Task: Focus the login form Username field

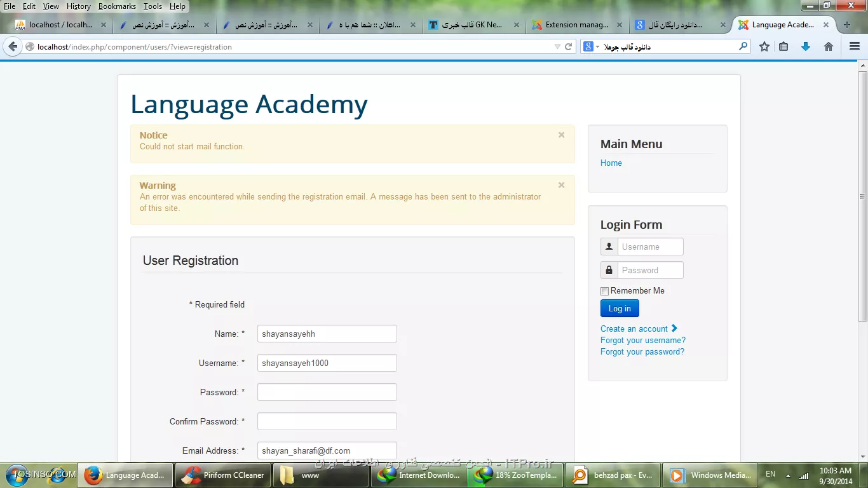Action: [x=650, y=247]
